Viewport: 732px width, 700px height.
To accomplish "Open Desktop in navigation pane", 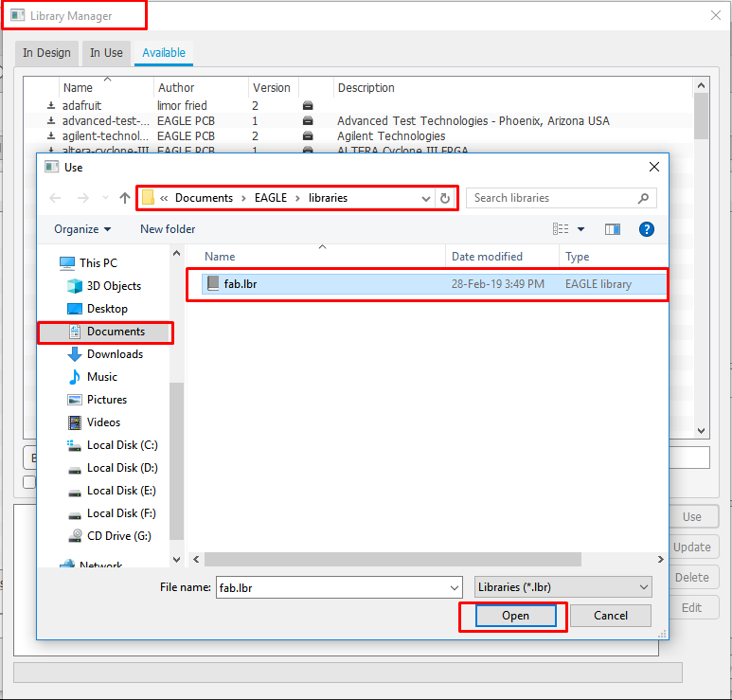I will (98, 309).
